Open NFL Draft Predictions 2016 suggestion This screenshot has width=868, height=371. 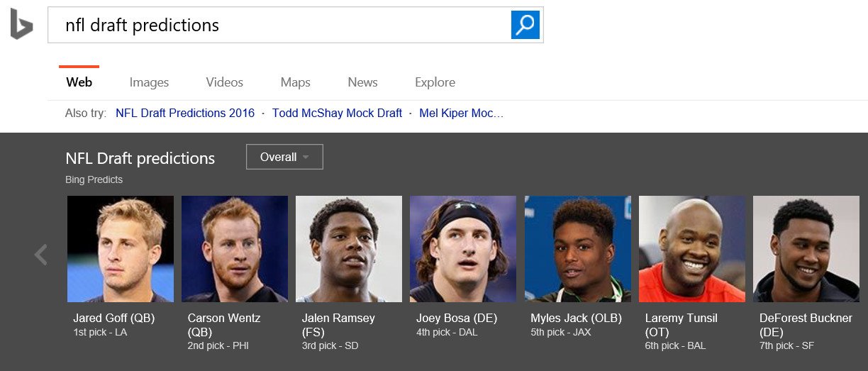[x=185, y=113]
